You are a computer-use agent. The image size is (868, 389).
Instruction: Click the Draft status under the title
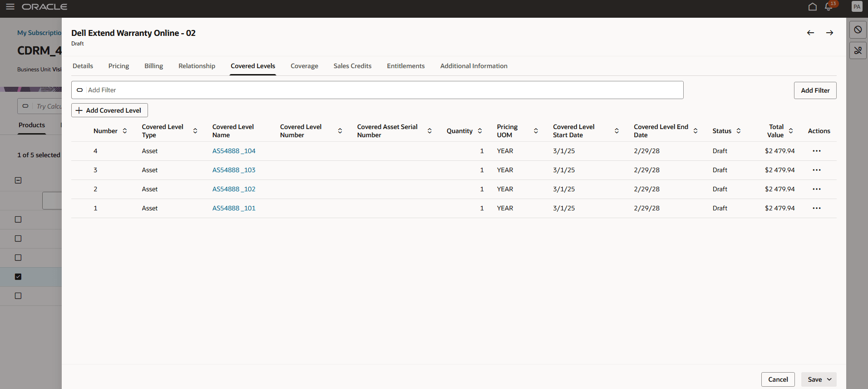78,44
